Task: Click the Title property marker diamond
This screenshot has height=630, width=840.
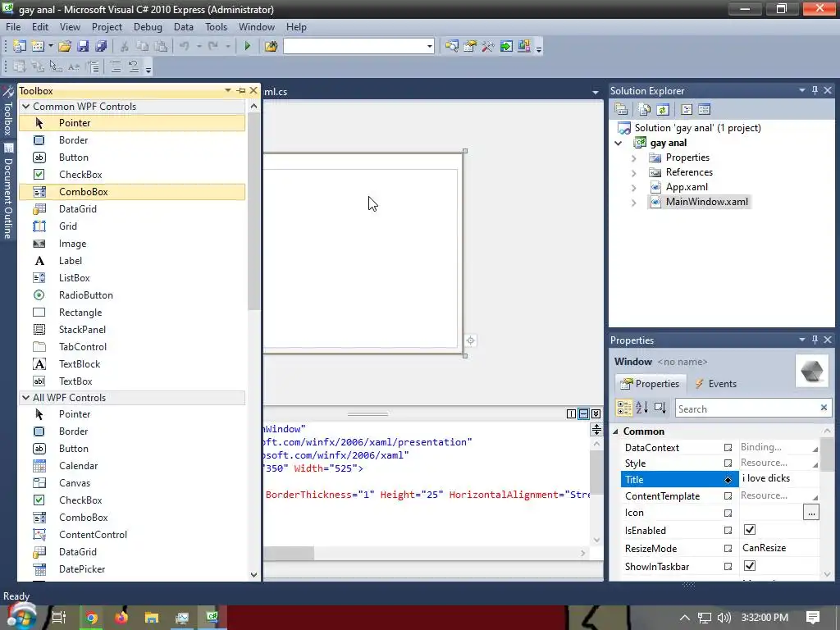Action: pos(728,479)
